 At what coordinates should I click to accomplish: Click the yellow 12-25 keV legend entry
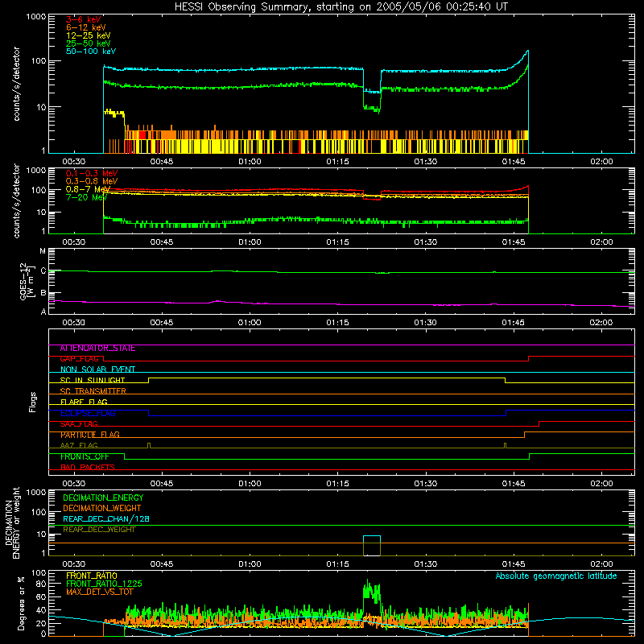pos(88,35)
